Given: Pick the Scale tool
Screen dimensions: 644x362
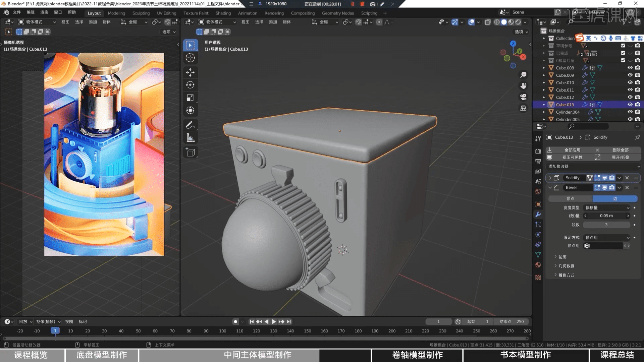Looking at the screenshot, I should [190, 98].
